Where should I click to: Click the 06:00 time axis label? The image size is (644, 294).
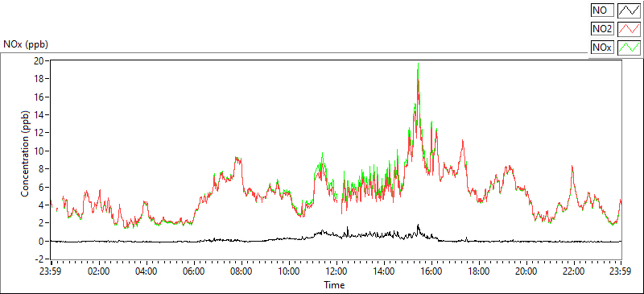coord(193,271)
